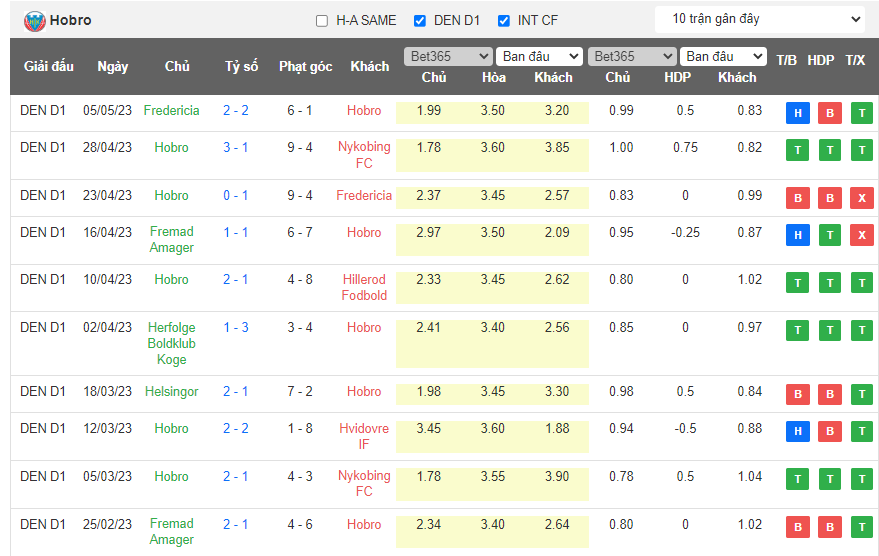Enable the H-A SAME checkbox

click(x=321, y=21)
